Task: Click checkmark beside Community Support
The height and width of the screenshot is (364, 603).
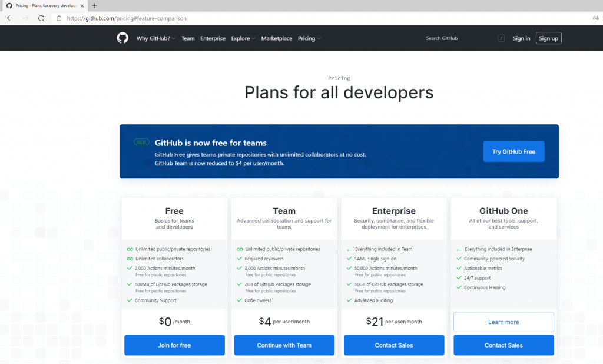Action: click(130, 300)
